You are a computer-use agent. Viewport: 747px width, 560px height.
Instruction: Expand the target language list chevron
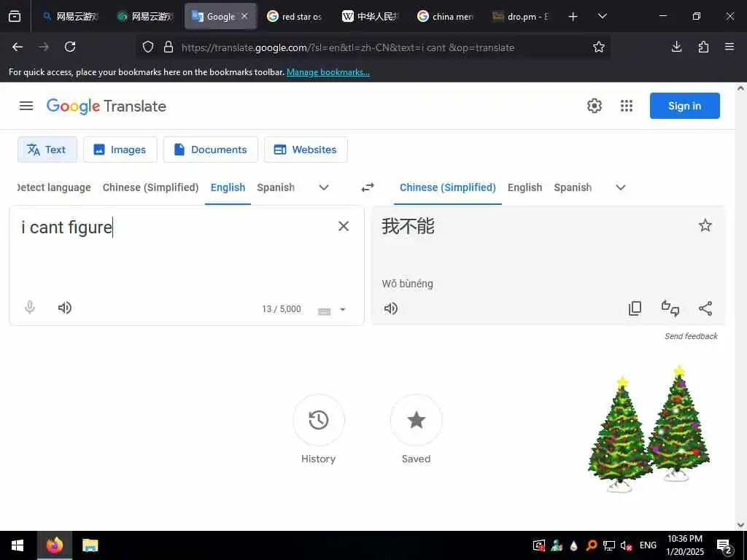[x=621, y=187]
